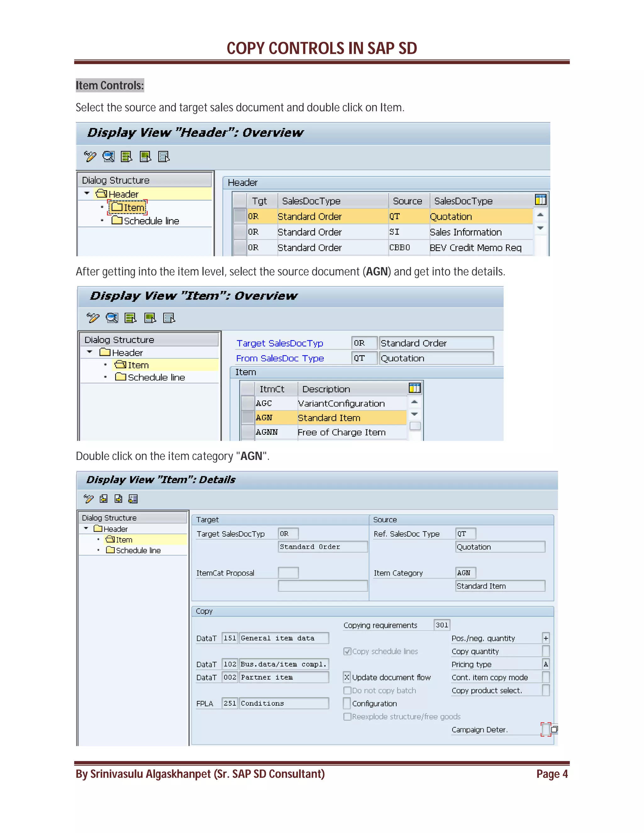644x833 pixels.
Task: Click the search help icon beside Campaign Deter.
Action: (x=555, y=729)
